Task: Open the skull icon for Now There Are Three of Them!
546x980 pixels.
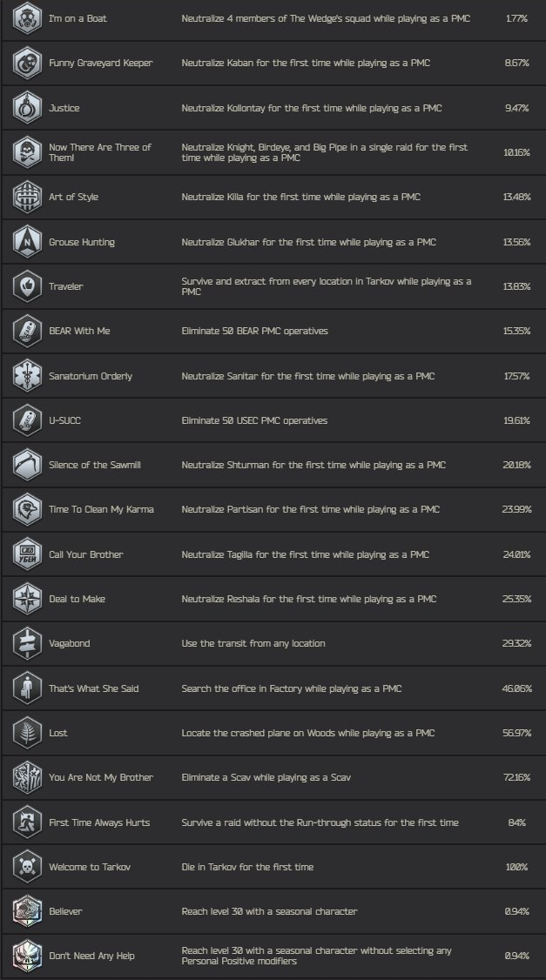Action: (x=28, y=152)
